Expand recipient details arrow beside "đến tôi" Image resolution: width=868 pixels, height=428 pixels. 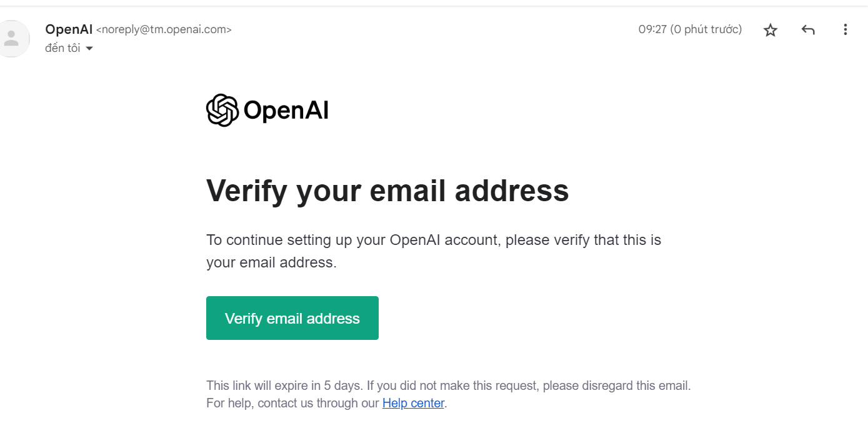89,49
